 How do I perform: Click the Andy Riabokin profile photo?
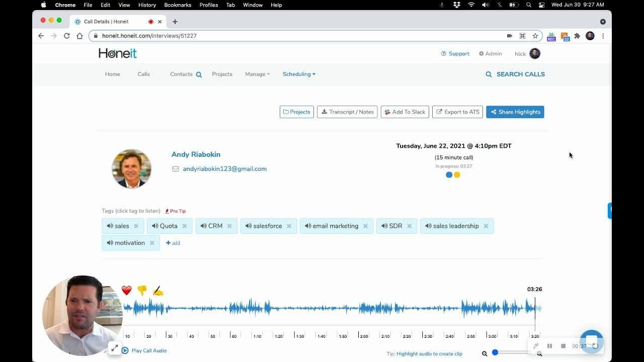click(x=131, y=169)
